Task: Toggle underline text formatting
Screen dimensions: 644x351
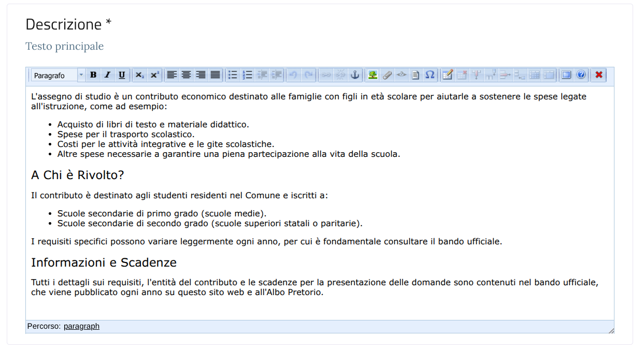Action: point(122,75)
